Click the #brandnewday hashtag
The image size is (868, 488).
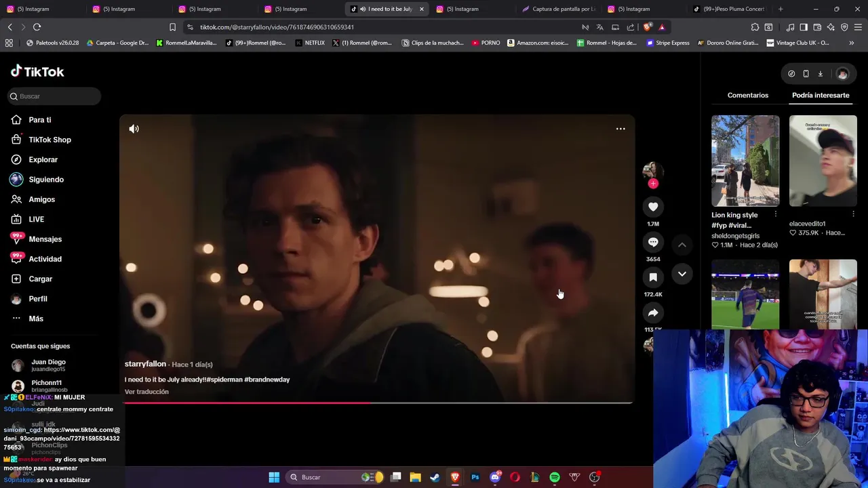(267, 380)
